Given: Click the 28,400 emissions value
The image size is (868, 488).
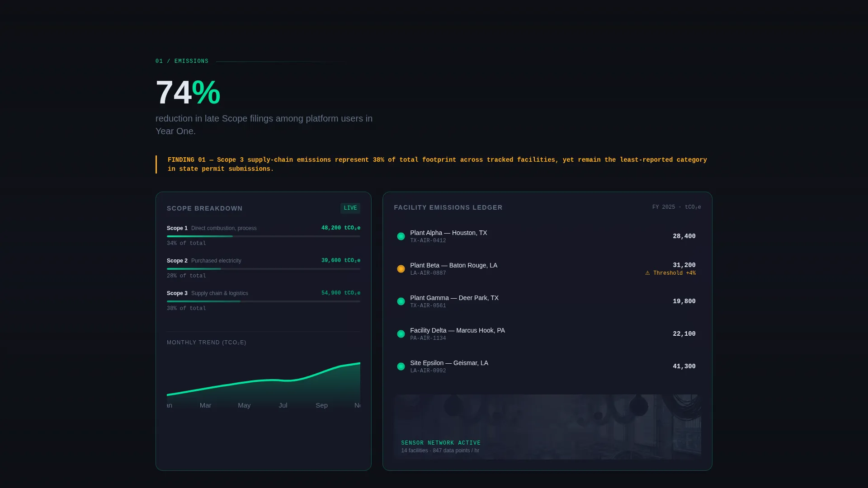Looking at the screenshot, I should [684, 236].
